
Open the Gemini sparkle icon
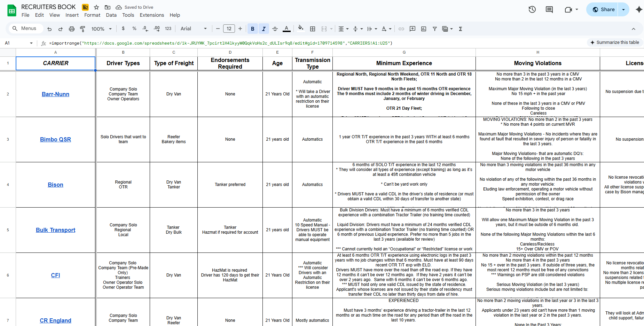[639, 9]
